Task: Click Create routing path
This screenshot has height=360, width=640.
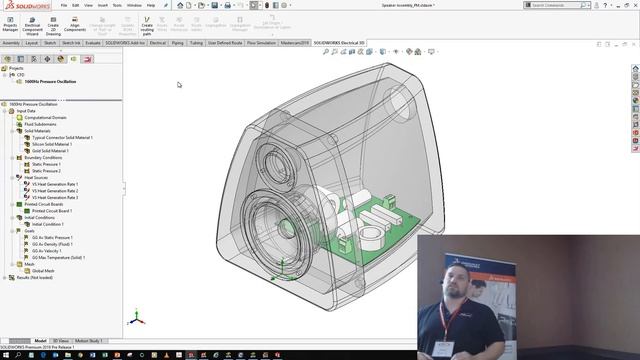Action: point(147,26)
